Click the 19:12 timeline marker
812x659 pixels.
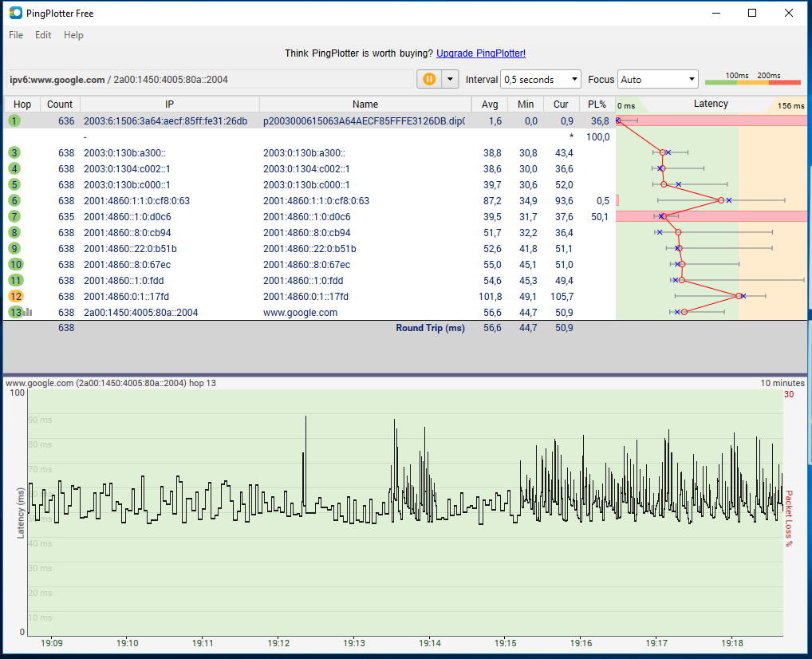[278, 643]
